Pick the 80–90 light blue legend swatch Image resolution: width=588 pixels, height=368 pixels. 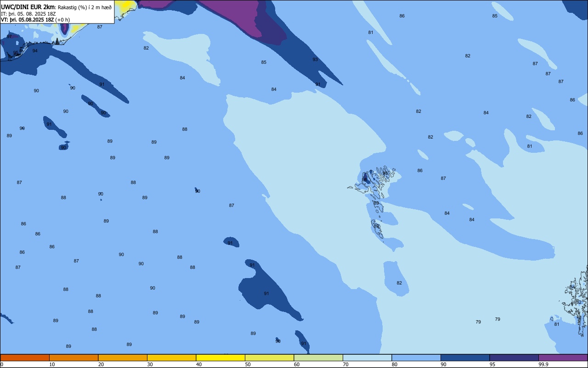(416, 357)
